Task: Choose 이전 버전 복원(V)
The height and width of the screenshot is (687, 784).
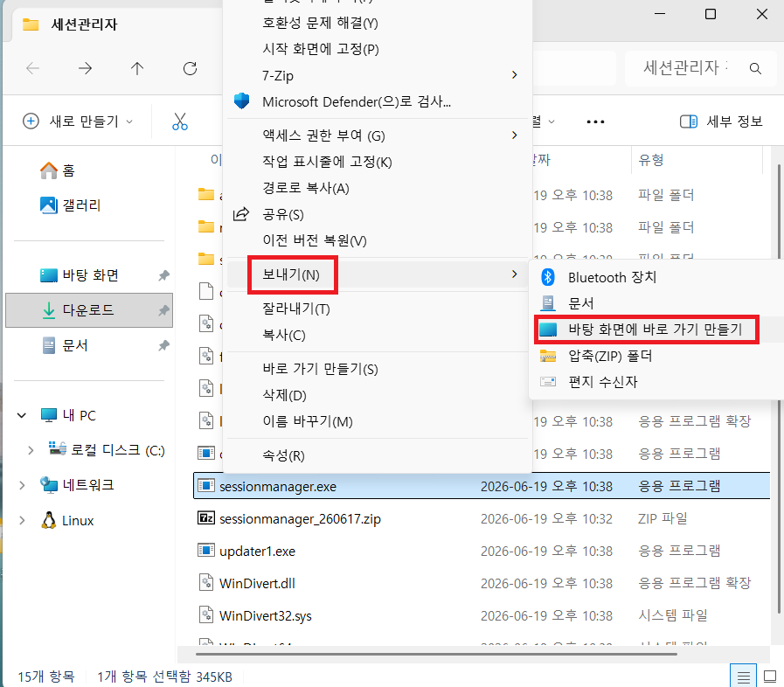Action: coord(377,240)
